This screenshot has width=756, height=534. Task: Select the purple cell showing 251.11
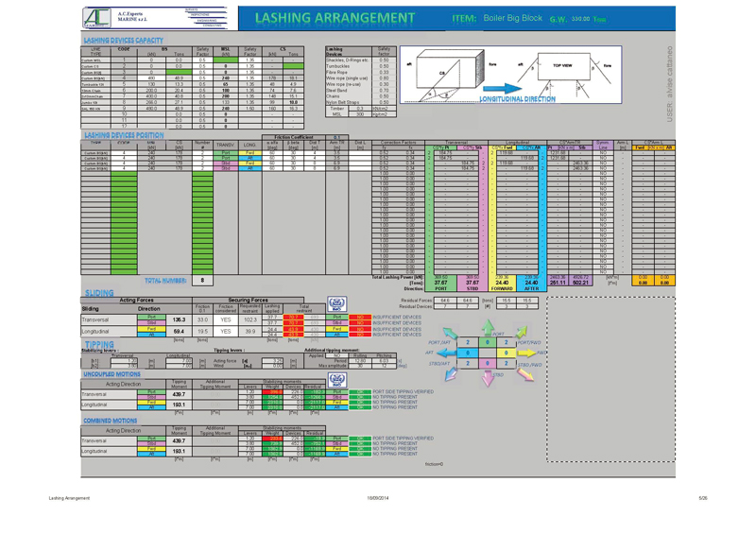[x=558, y=283]
